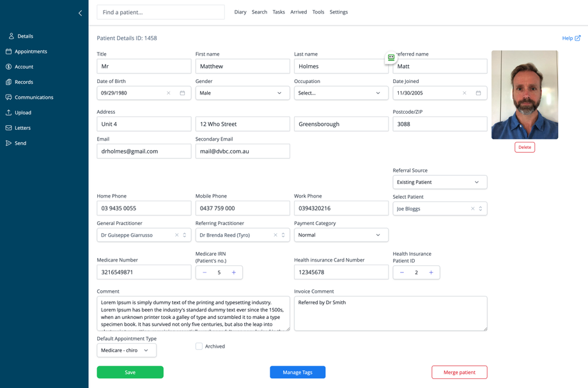The height and width of the screenshot is (388, 588).
Task: Expand the Gender dropdown
Action: [242, 93]
